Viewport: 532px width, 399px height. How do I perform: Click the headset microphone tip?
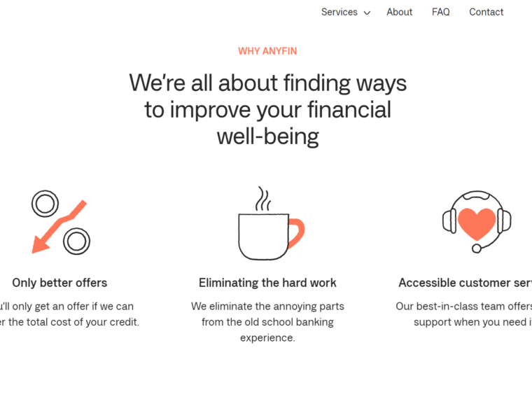tap(477, 248)
